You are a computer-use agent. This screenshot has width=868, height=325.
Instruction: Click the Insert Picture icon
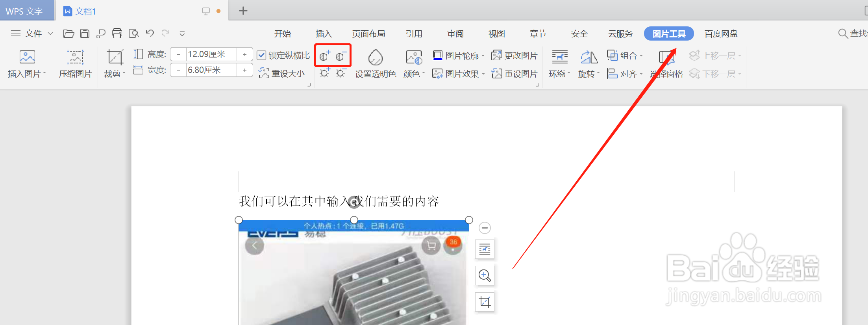coord(27,57)
